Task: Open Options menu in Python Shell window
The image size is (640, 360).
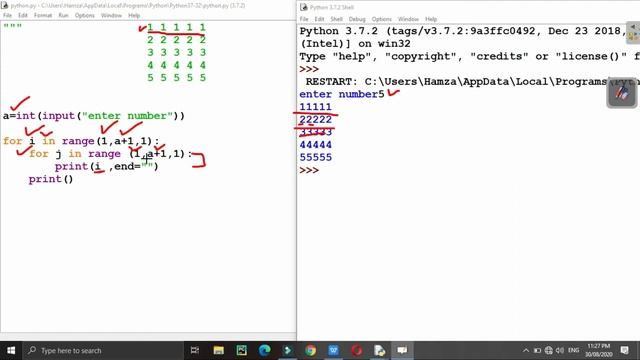Action: point(382,19)
